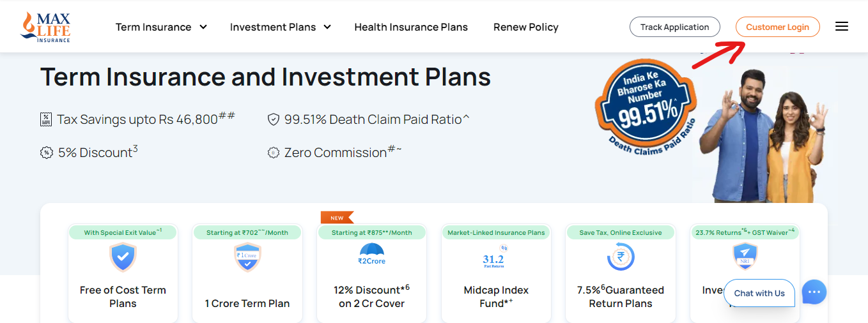Viewport: 868px width, 323px height.
Task: Click the Track Application button
Action: [675, 27]
